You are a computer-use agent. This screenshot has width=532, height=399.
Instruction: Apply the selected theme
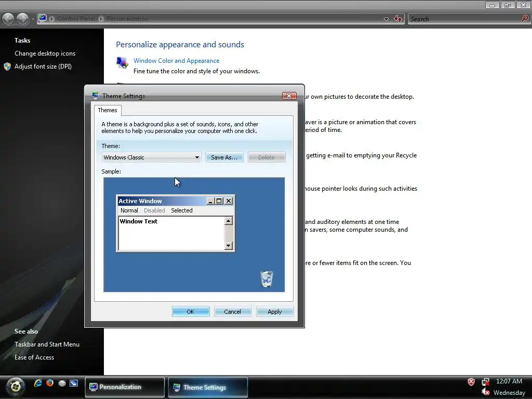click(274, 312)
